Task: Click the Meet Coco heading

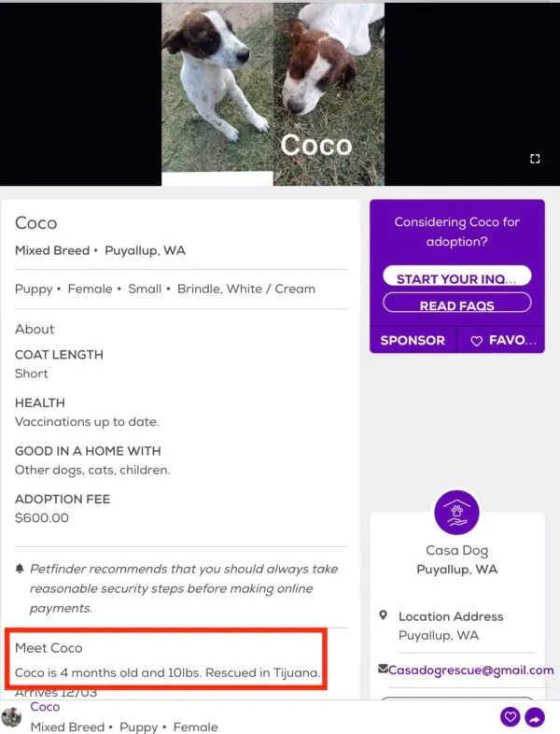Action: pos(49,647)
